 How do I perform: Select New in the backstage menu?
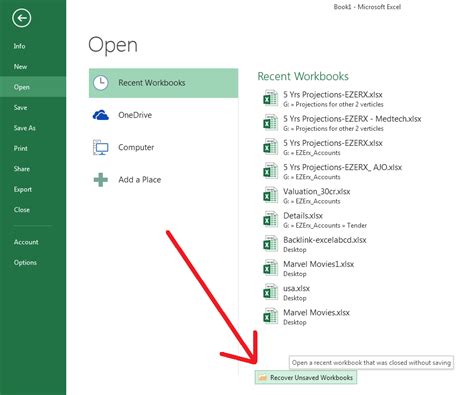click(20, 67)
